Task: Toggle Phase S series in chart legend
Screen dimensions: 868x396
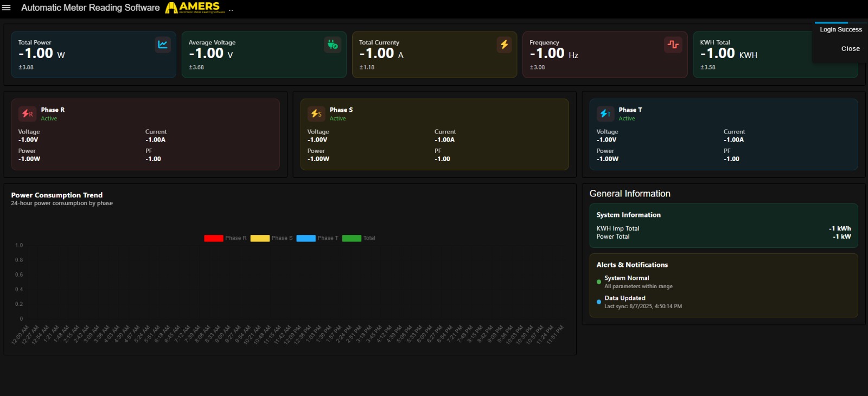Action: (x=260, y=238)
